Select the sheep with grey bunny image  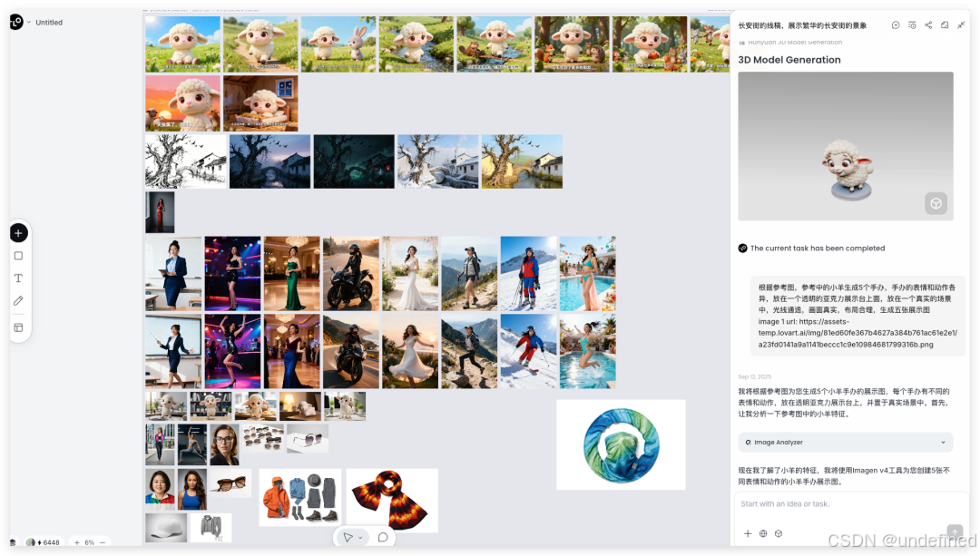click(x=338, y=44)
